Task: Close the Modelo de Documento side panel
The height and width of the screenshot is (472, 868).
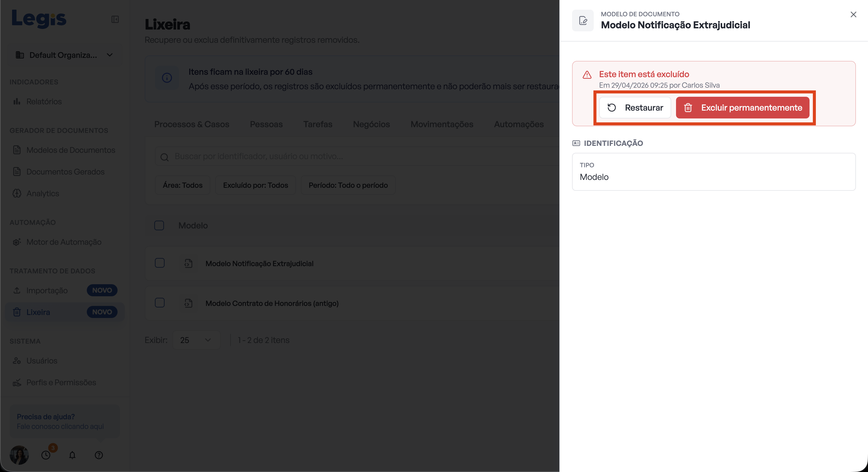Action: click(x=853, y=14)
